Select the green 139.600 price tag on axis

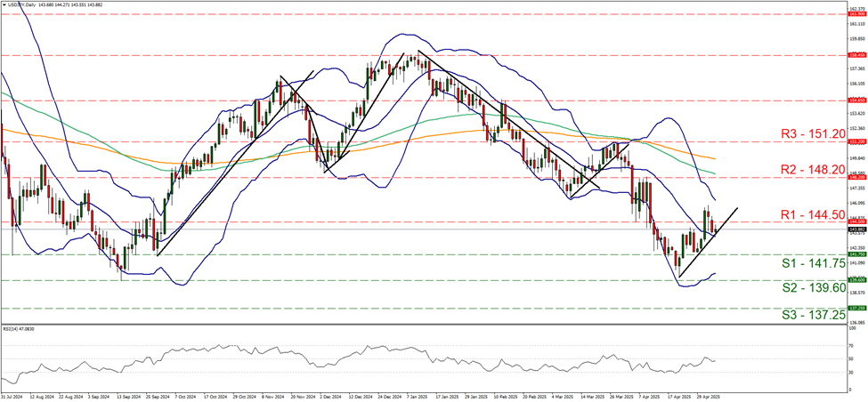(856, 280)
